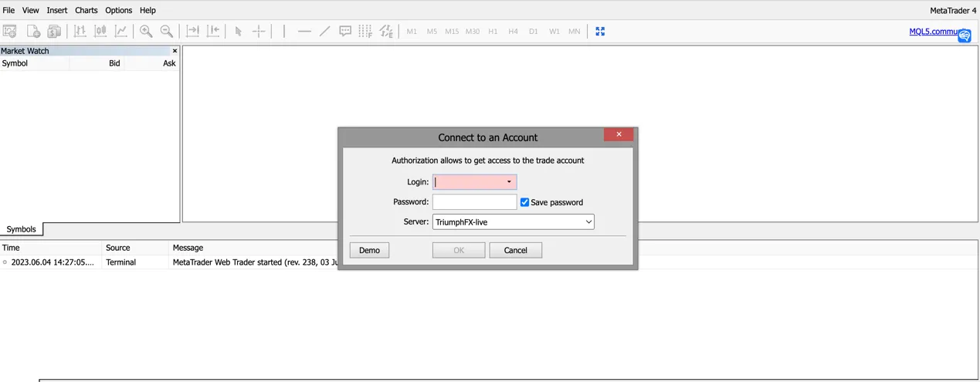Viewport: 980px width, 382px height.
Task: Select the crosshair tool
Action: (x=259, y=32)
